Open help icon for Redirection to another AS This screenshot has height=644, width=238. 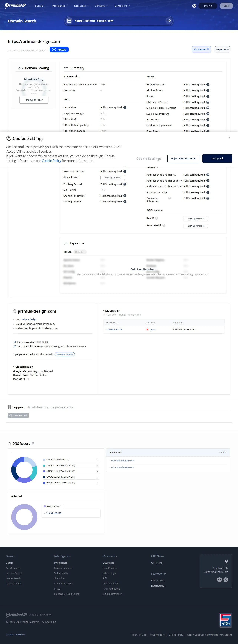coord(208,175)
